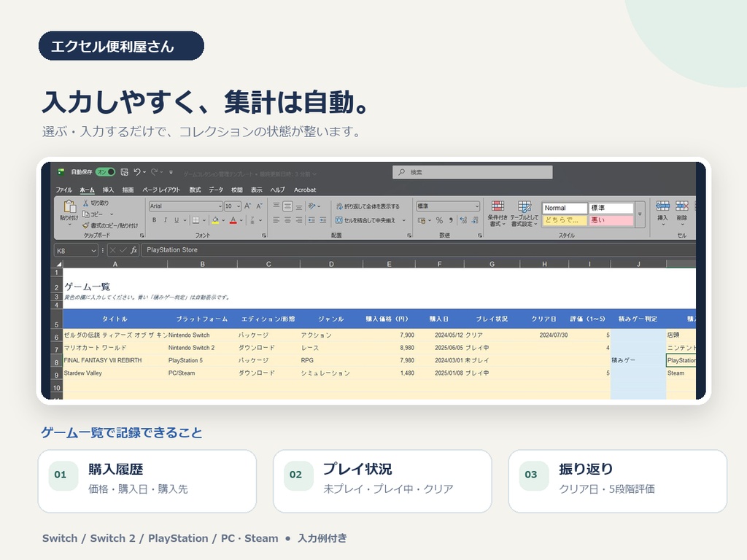747x560 pixels.
Task: Open the データ ribbon tab
Action: pyautogui.click(x=216, y=190)
